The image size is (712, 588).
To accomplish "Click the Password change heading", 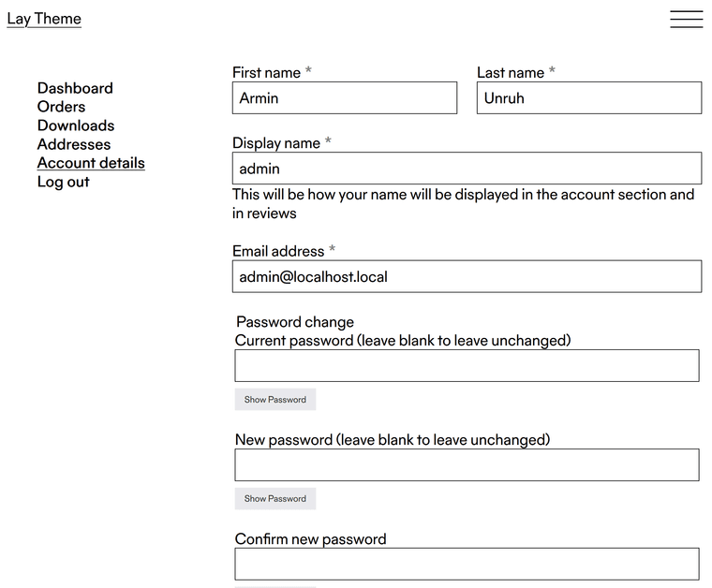I will (295, 322).
